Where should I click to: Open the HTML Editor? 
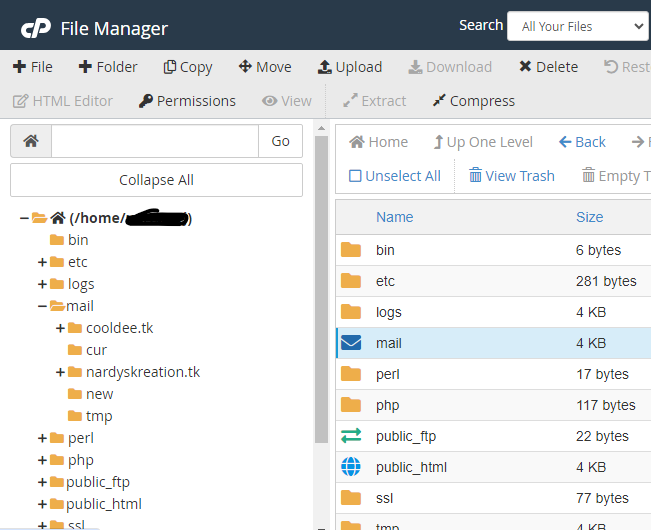point(63,101)
